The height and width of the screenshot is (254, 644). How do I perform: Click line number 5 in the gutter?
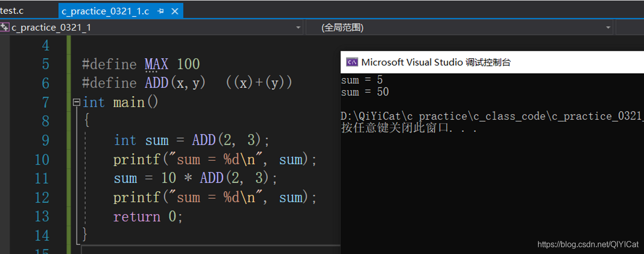click(x=46, y=64)
